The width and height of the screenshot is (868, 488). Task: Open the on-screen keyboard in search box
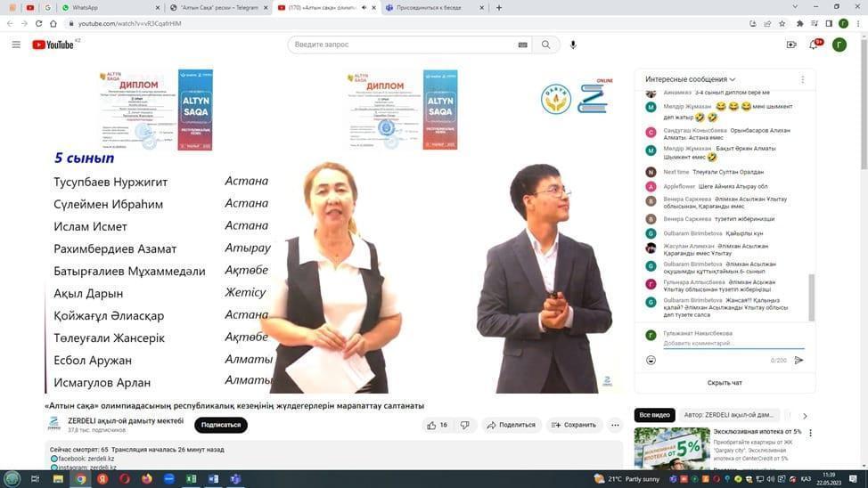coord(523,45)
